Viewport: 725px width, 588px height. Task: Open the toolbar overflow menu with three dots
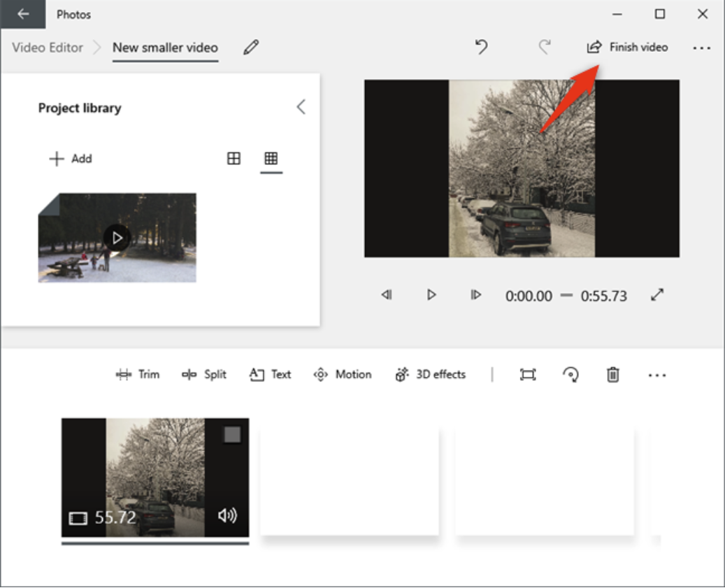coord(656,374)
